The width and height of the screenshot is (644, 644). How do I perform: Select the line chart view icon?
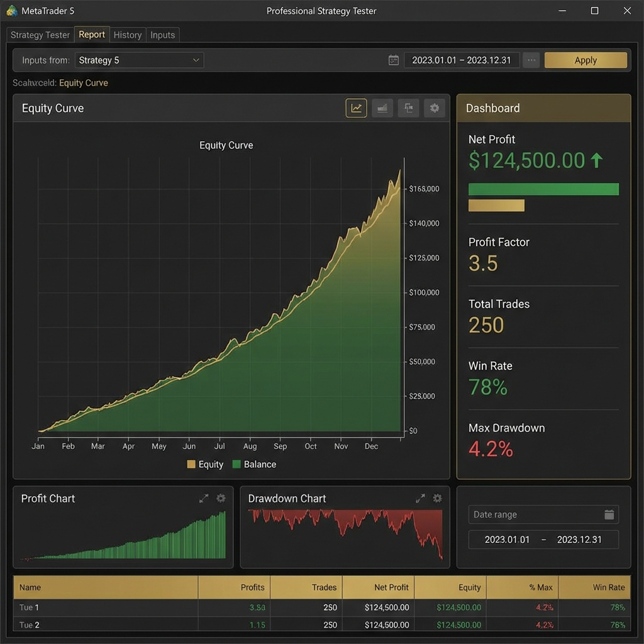[356, 108]
